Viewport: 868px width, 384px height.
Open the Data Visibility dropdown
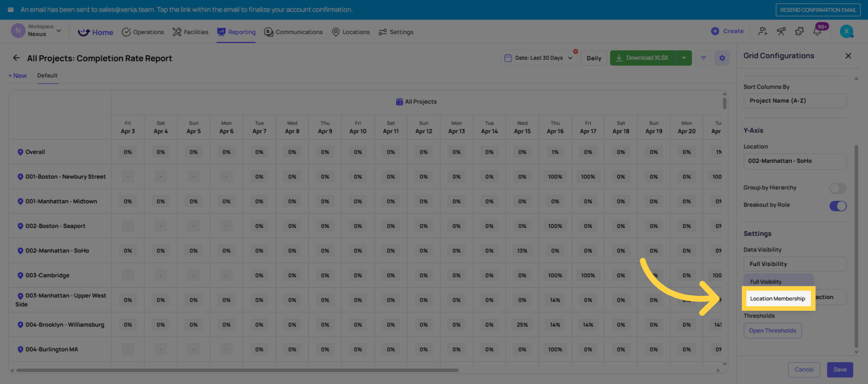pos(795,264)
